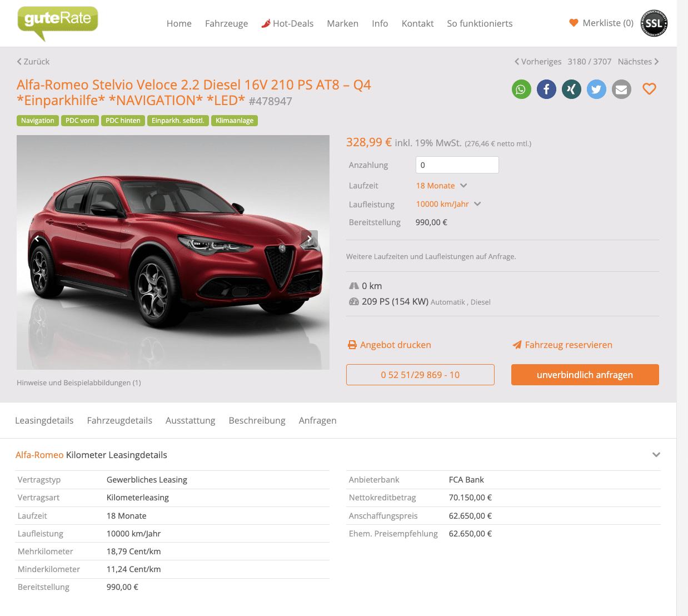Select the 70.150,00 € Nettokreditbetrag value
The height and width of the screenshot is (616, 688).
pyautogui.click(x=470, y=498)
